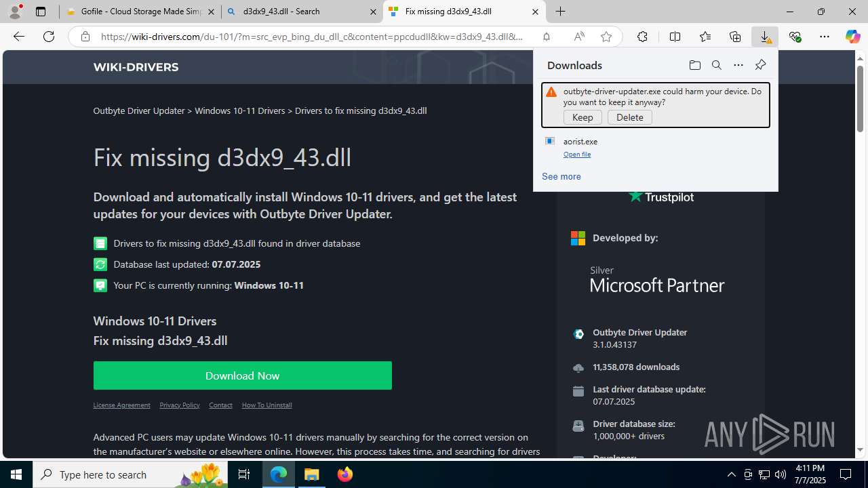Click See more in Downloads
The image size is (868, 488).
click(561, 176)
